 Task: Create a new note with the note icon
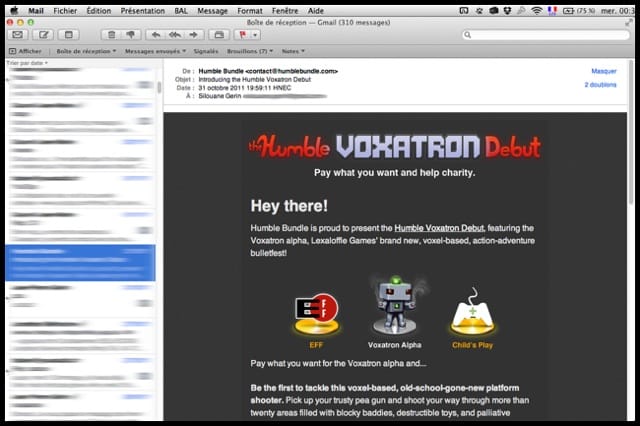coord(69,35)
